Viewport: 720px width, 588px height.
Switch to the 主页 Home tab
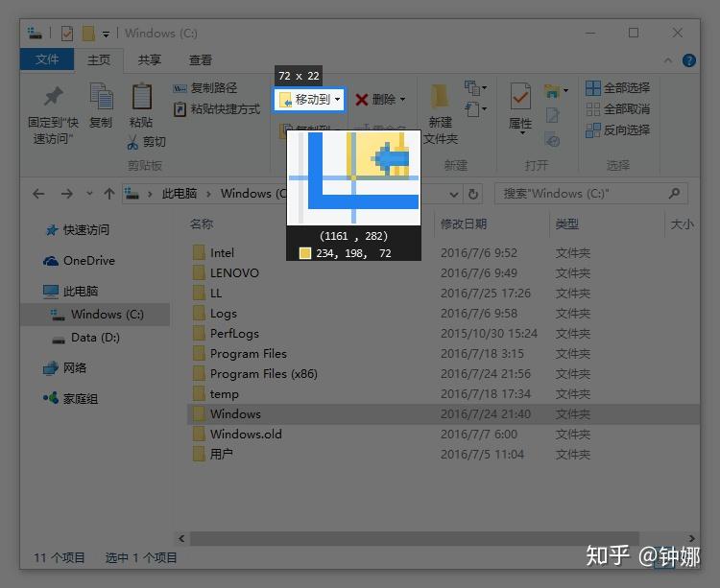99,60
